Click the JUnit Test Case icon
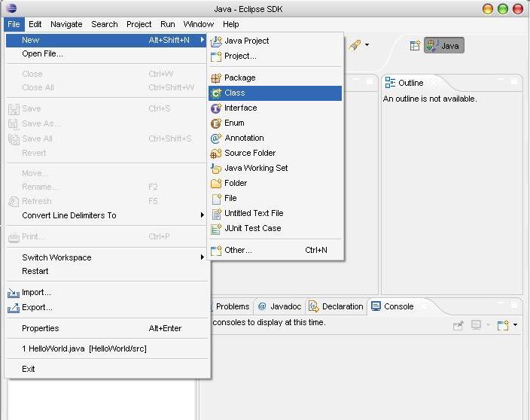 click(x=216, y=229)
